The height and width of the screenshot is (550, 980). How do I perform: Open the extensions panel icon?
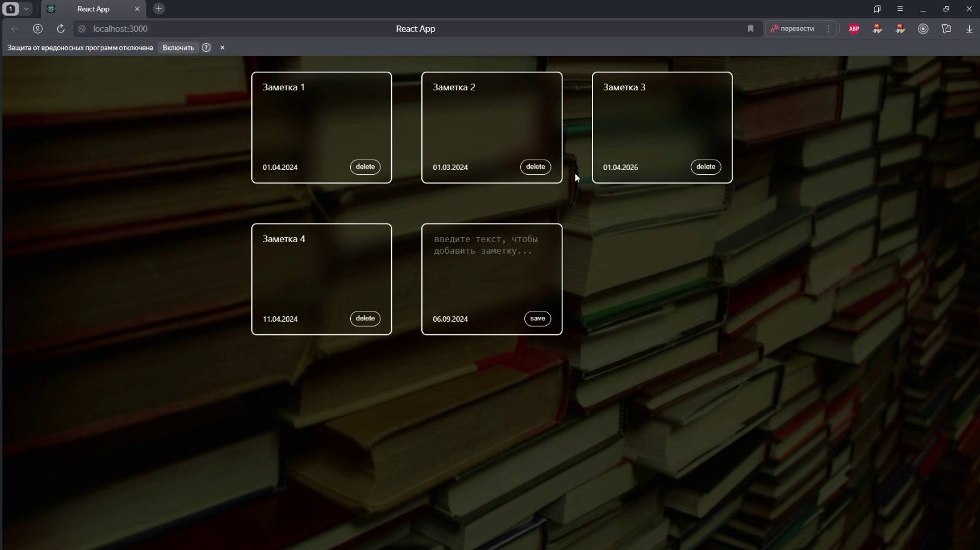(946, 29)
